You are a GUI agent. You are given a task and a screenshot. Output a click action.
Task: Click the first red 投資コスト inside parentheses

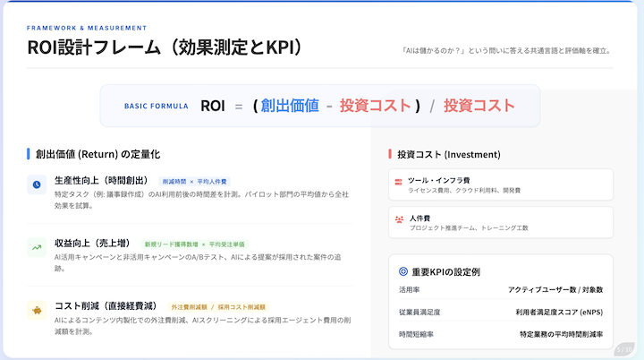click(x=375, y=106)
